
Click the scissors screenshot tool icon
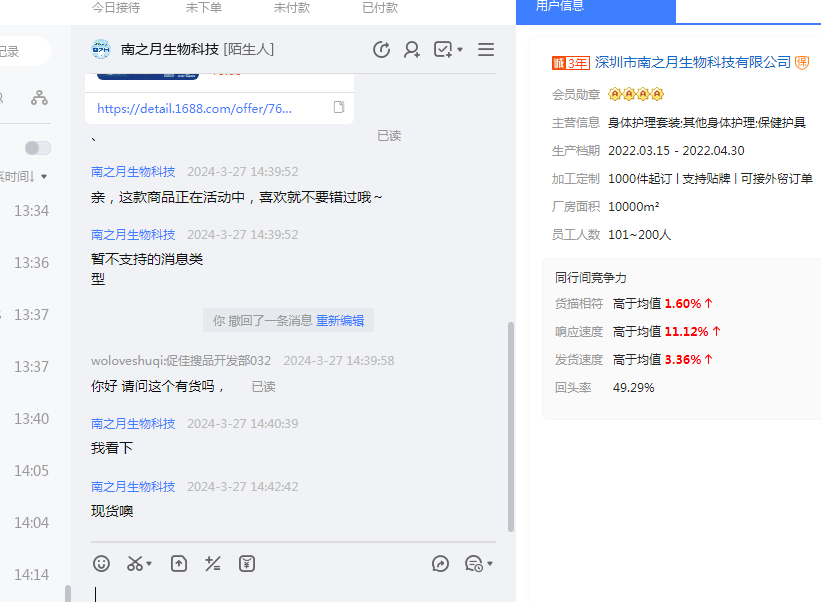coord(134,564)
